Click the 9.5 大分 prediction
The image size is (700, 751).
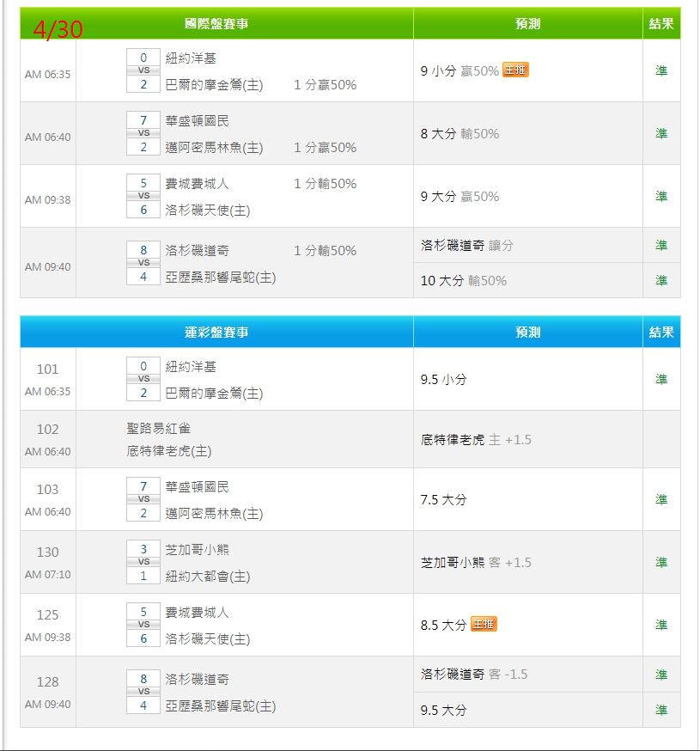(443, 710)
